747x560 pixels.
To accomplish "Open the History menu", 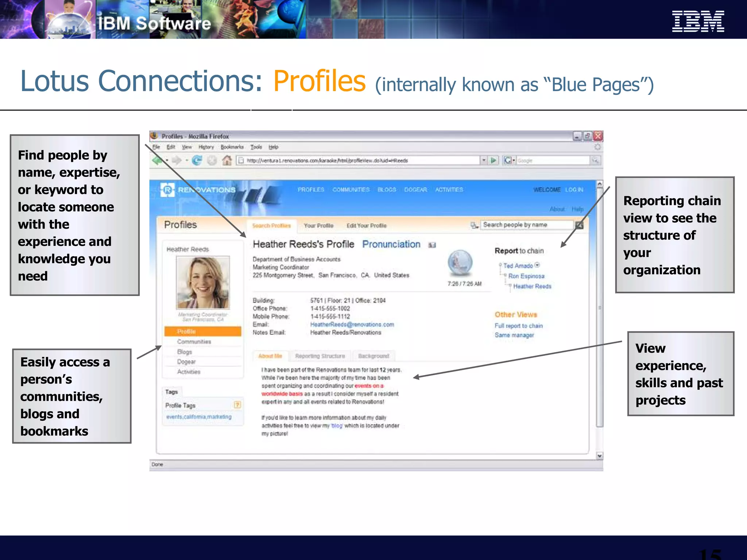I will pyautogui.click(x=206, y=147).
